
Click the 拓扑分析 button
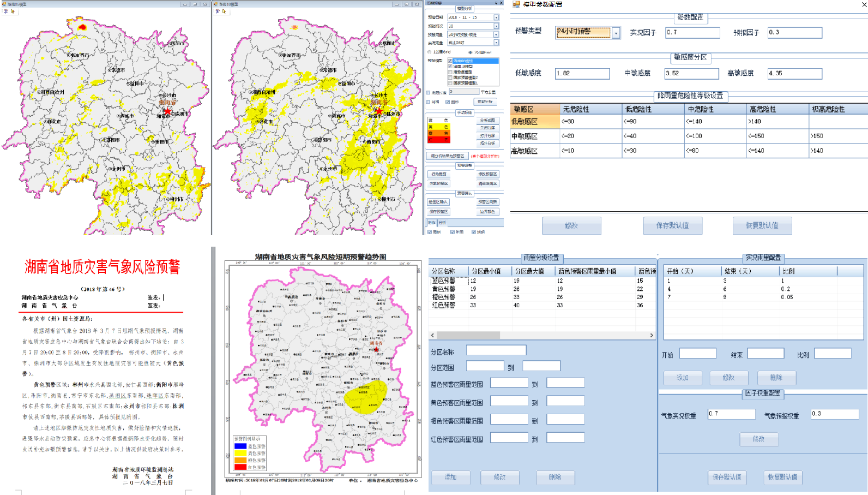tap(487, 144)
